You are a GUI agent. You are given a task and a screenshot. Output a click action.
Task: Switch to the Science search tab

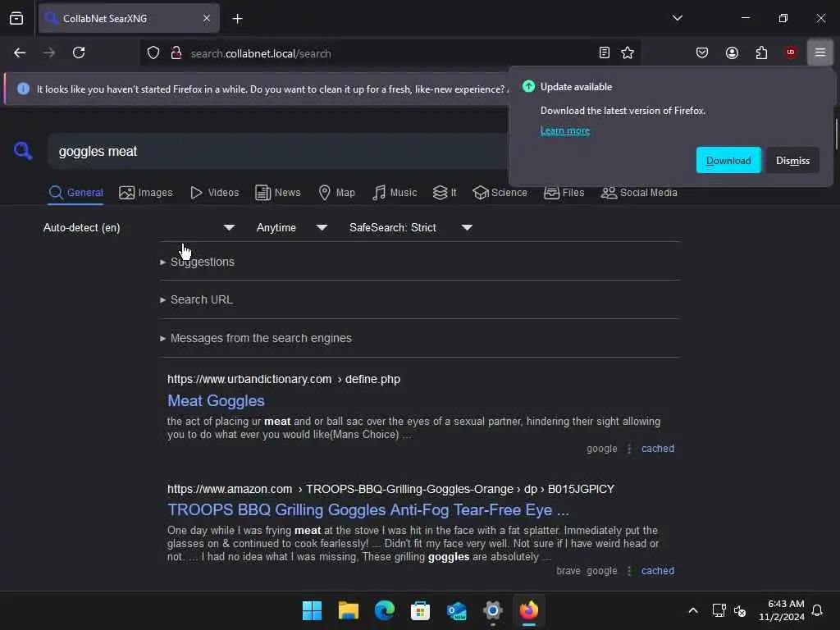point(500,192)
